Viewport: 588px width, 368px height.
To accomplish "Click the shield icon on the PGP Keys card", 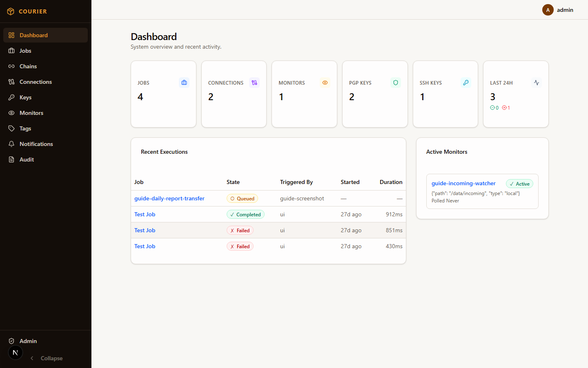I will [x=395, y=83].
